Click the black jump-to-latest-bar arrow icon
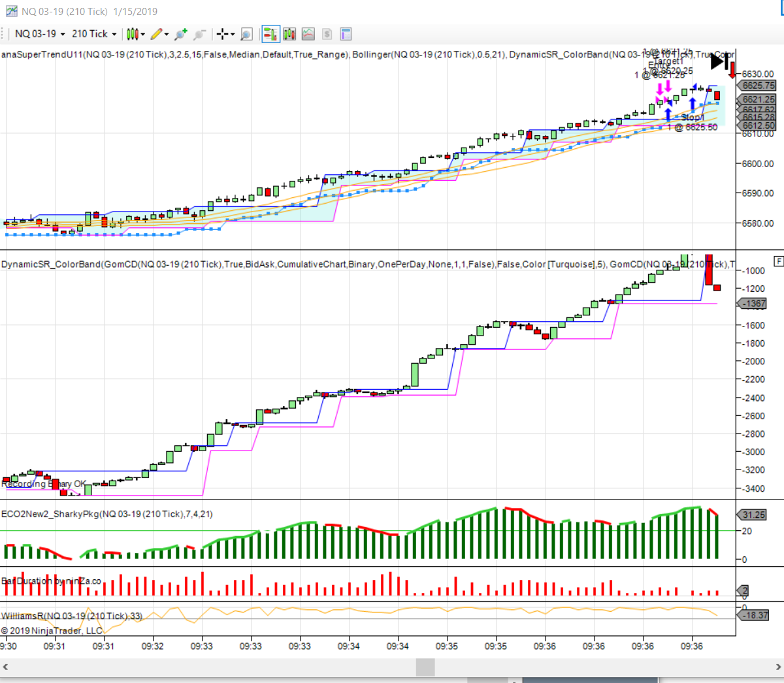784x683 pixels. [x=719, y=61]
